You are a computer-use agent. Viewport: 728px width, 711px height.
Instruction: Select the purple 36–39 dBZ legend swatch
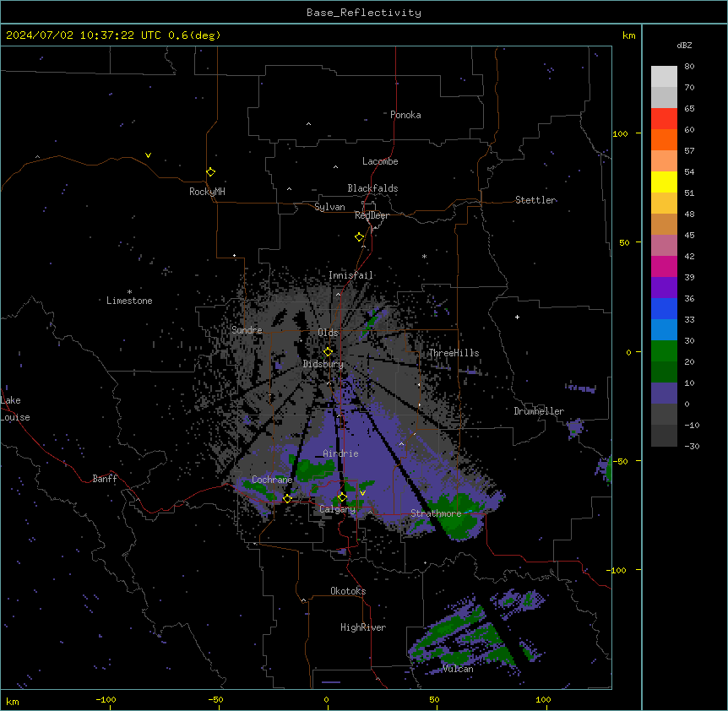point(664,288)
